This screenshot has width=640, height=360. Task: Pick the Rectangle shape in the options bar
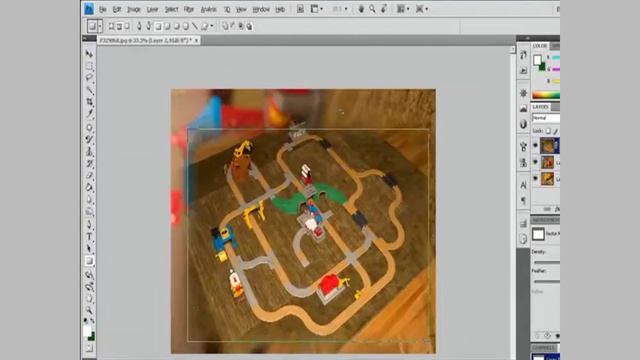point(158,26)
